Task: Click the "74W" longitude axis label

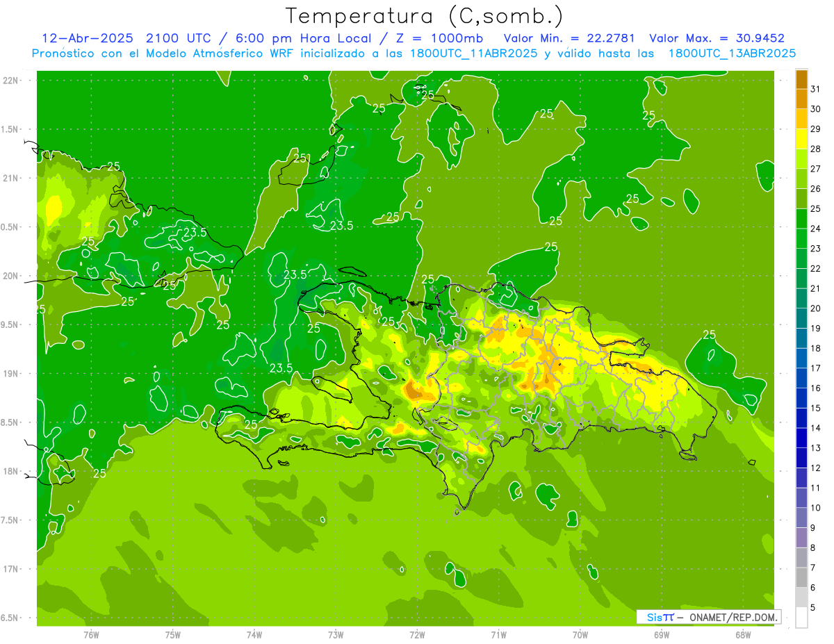Action: tap(254, 635)
